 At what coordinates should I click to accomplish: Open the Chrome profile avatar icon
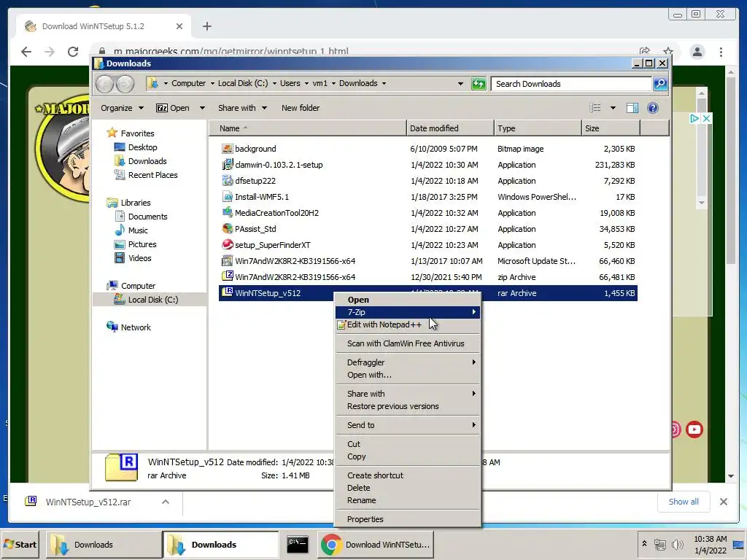coord(697,52)
